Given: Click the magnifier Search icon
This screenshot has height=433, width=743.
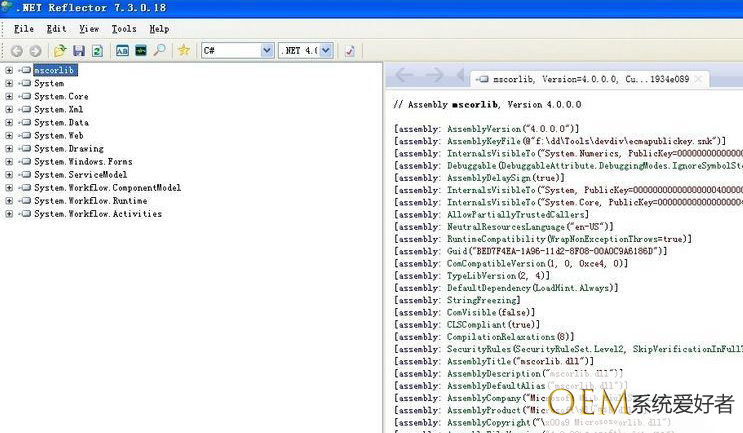Looking at the screenshot, I should coord(159,50).
